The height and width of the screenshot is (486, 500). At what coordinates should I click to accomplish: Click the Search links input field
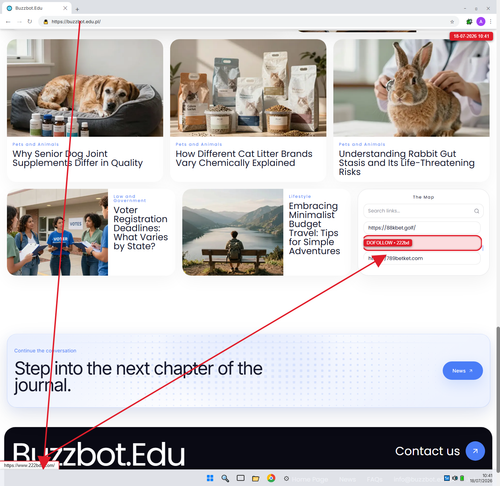(x=423, y=211)
